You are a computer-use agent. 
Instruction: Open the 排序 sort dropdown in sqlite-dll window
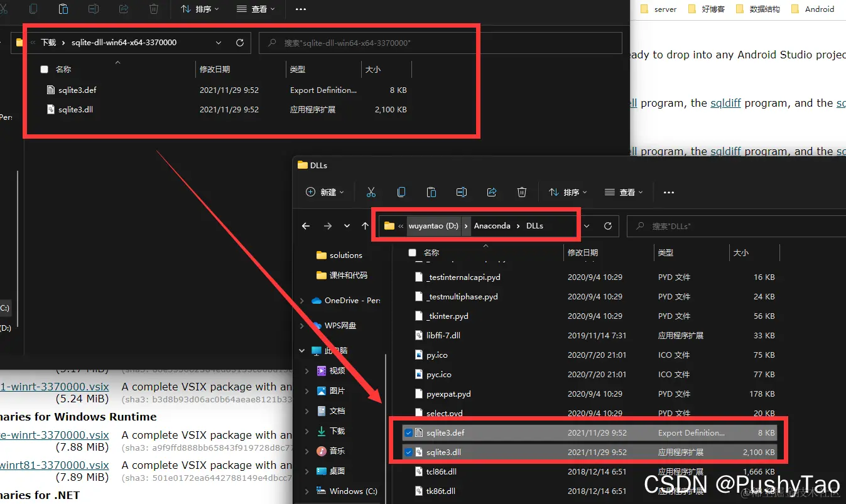(x=200, y=9)
